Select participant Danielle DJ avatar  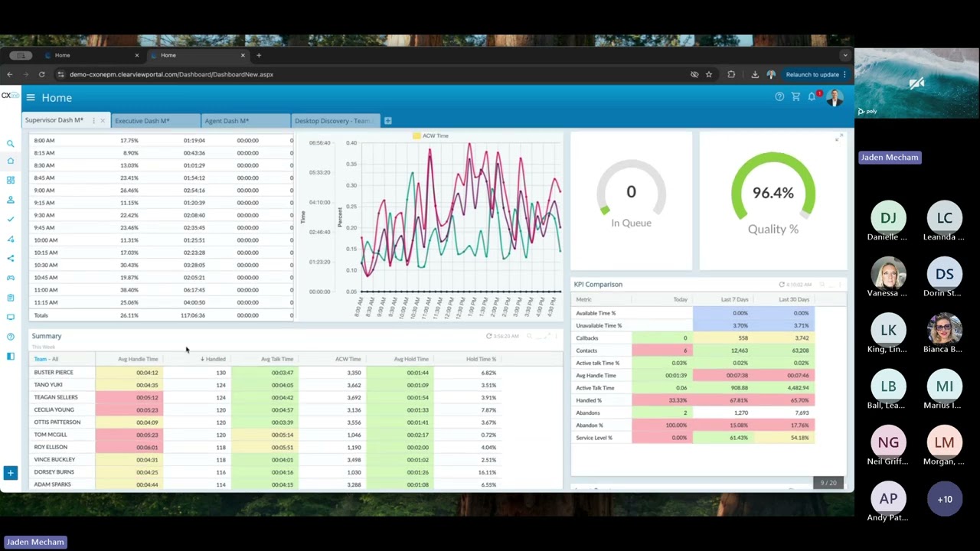pyautogui.click(x=888, y=218)
